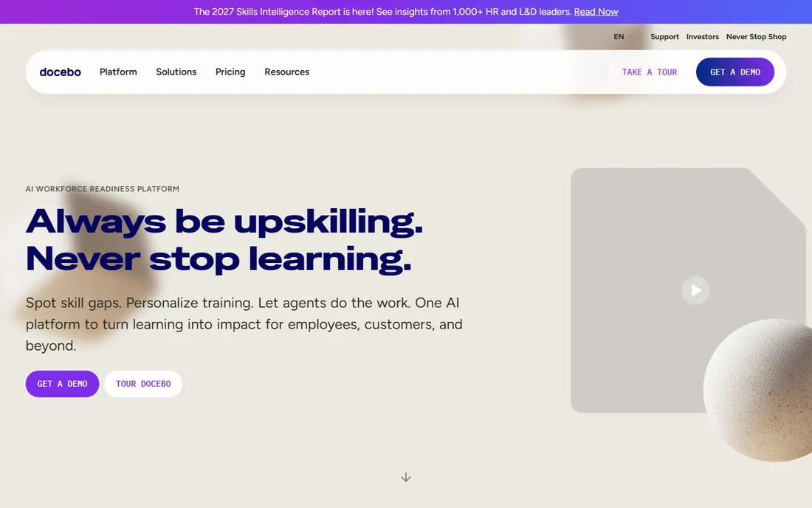
Task: Open the Platform menu
Action: click(x=118, y=72)
